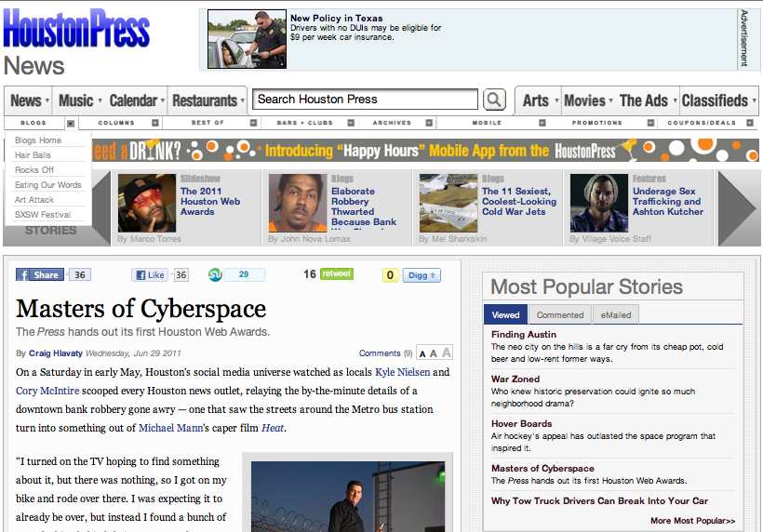
Task: Click More Most Popular link
Action: point(693,521)
